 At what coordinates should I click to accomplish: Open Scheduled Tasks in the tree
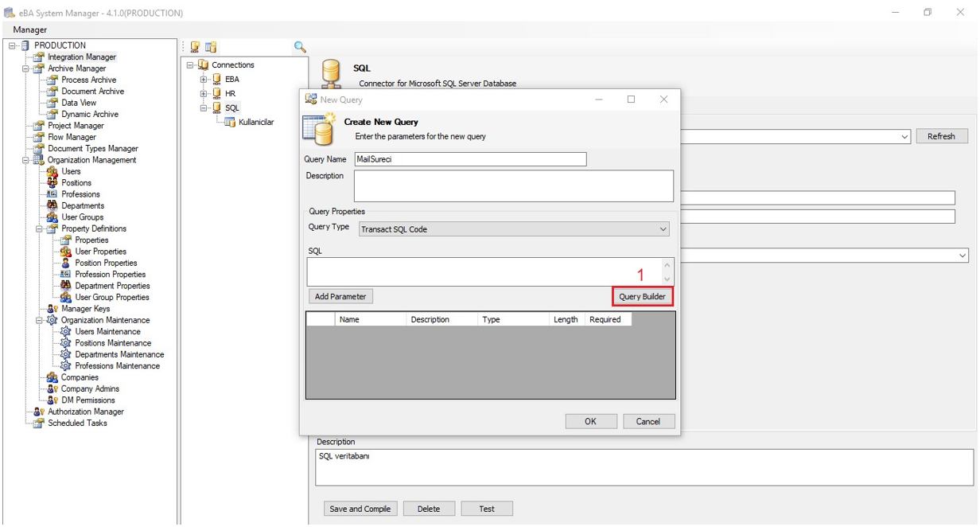77,423
